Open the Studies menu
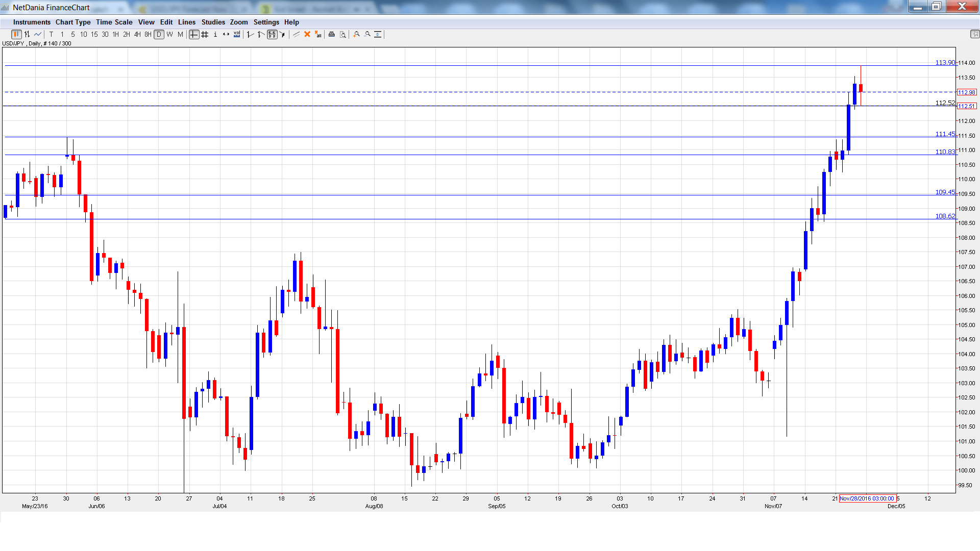Viewport: 980px width, 551px height. click(x=213, y=22)
